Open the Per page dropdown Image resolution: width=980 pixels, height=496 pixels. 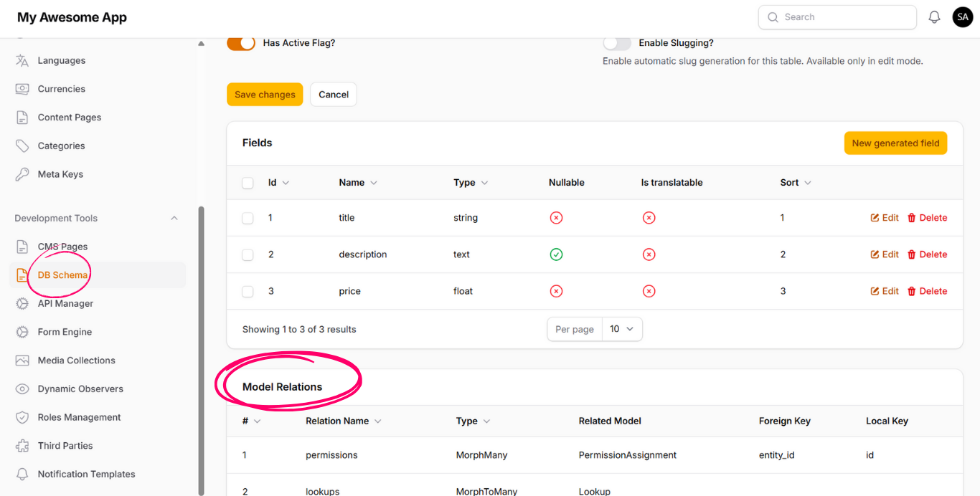pyautogui.click(x=621, y=329)
